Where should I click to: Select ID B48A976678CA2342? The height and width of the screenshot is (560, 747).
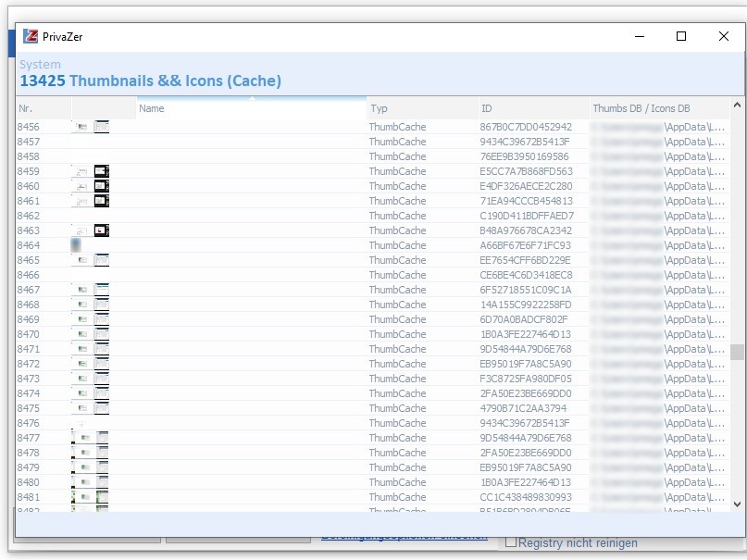coord(526,230)
